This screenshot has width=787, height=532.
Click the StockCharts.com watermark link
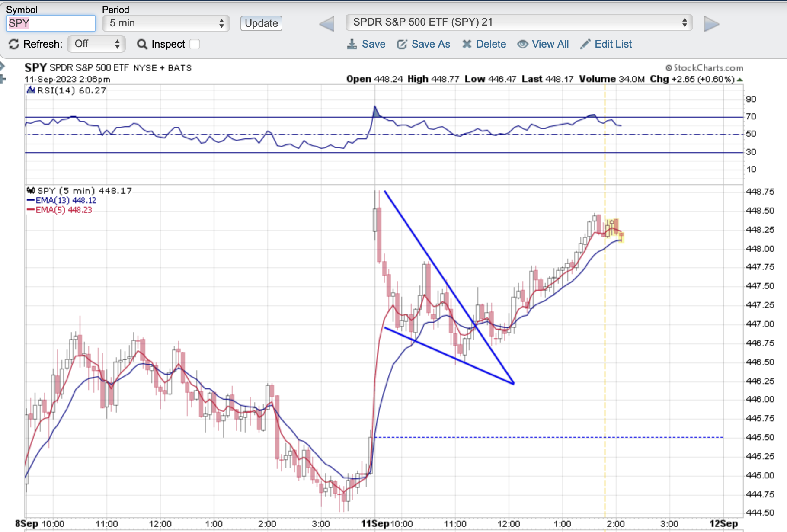pos(704,68)
